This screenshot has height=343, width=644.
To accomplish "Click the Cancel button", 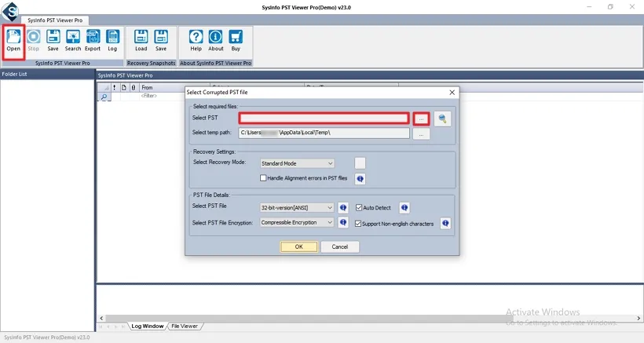I will click(x=339, y=246).
